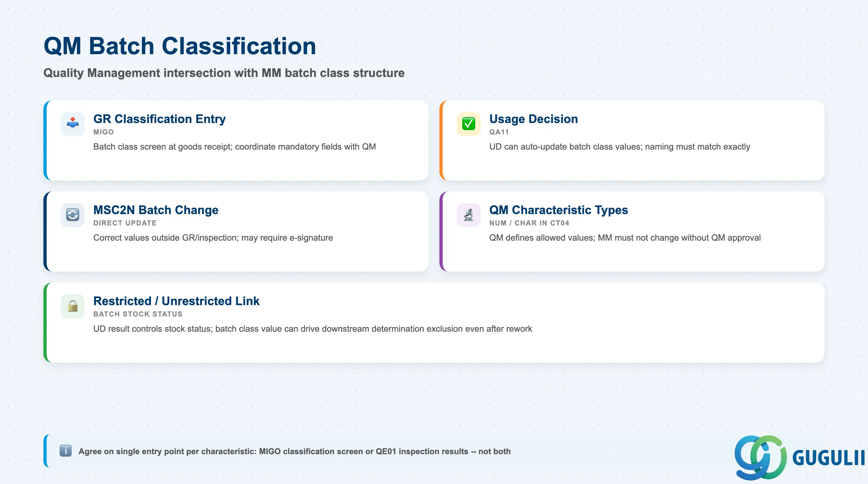Click text 'Batch class screen at goods receipt'
The image size is (868, 484).
tap(163, 147)
